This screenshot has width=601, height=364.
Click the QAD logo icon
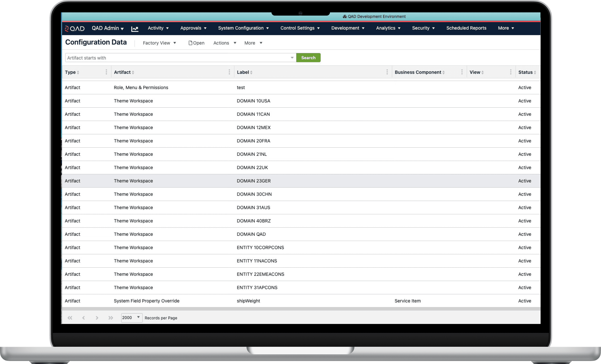pos(74,29)
